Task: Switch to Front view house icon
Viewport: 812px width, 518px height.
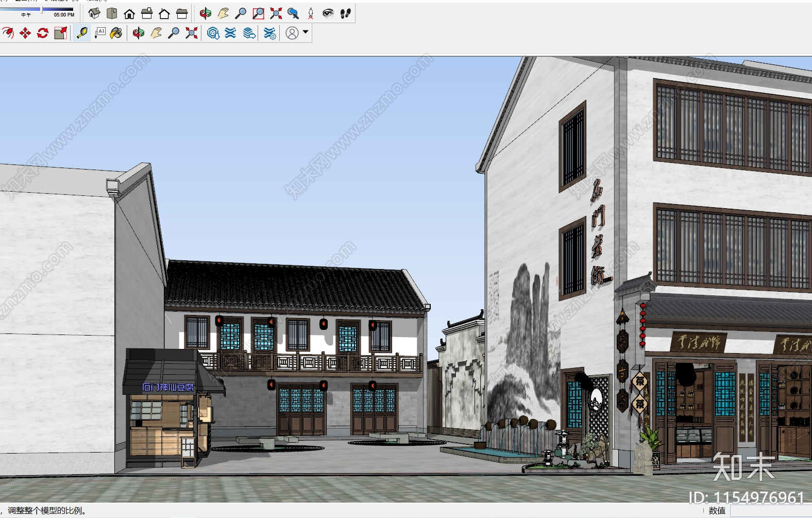Action: click(129, 13)
